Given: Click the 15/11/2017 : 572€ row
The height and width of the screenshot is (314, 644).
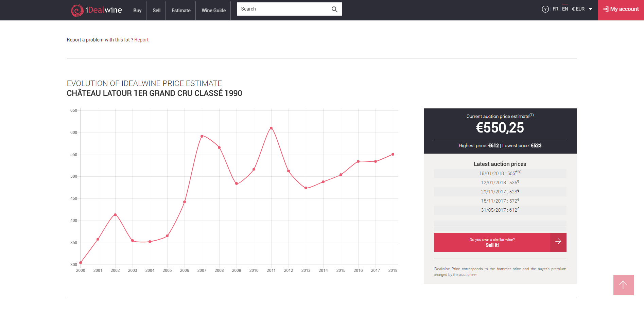Looking at the screenshot, I should [500, 201].
